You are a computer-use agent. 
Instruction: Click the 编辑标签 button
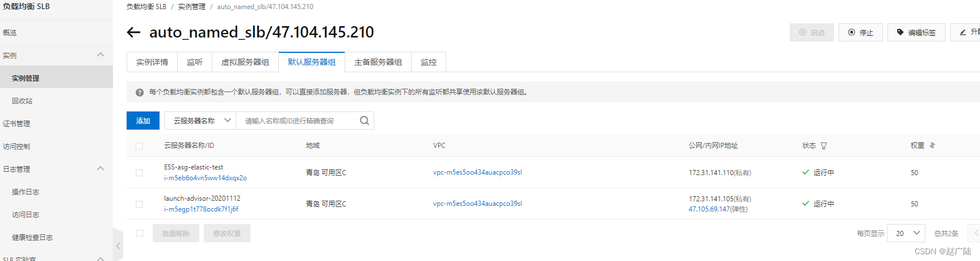[x=916, y=32]
